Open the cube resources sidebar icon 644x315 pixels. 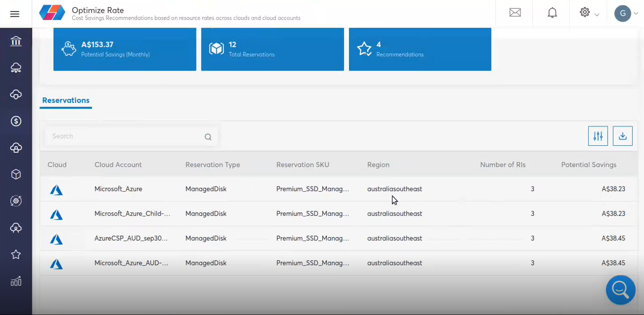click(16, 174)
